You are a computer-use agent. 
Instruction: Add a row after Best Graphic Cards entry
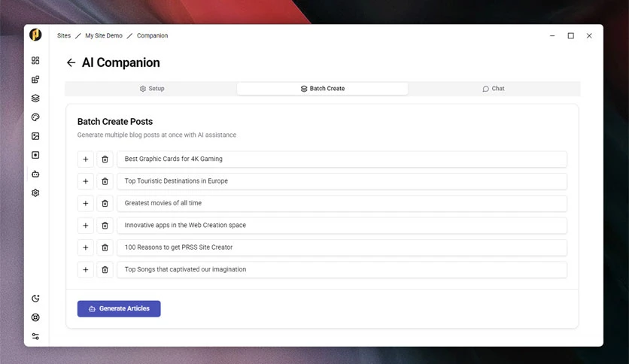click(x=86, y=159)
